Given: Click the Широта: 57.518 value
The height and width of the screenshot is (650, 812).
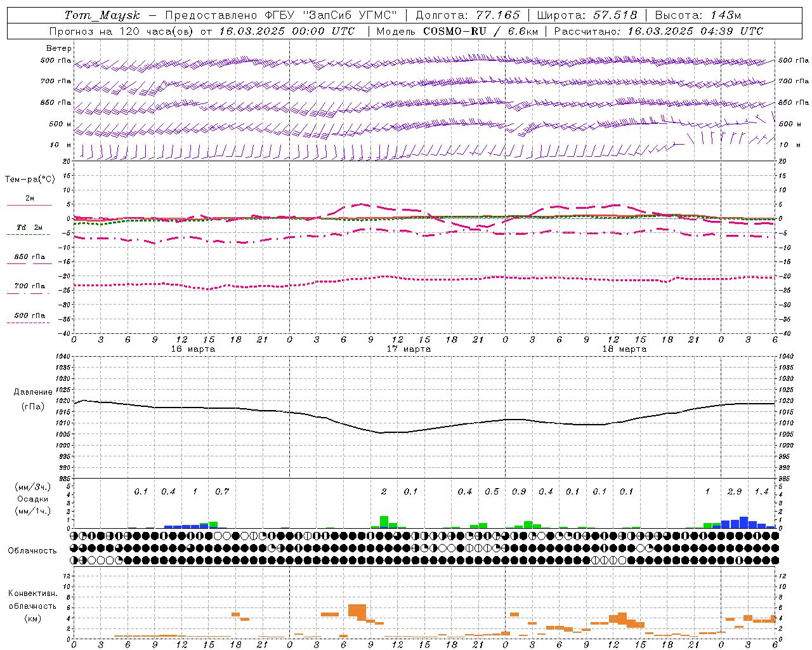Looking at the screenshot, I should (587, 15).
